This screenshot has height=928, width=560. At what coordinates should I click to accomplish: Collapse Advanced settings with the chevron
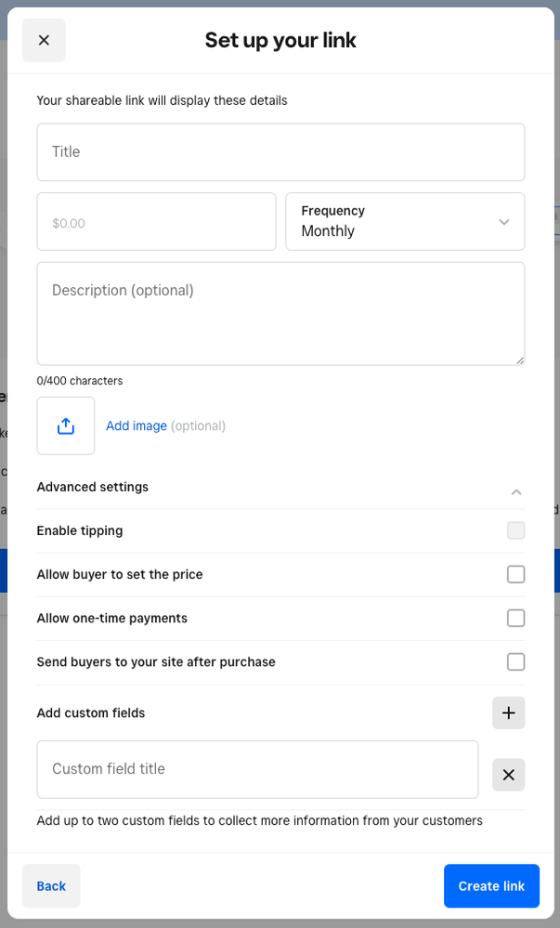pyautogui.click(x=516, y=491)
